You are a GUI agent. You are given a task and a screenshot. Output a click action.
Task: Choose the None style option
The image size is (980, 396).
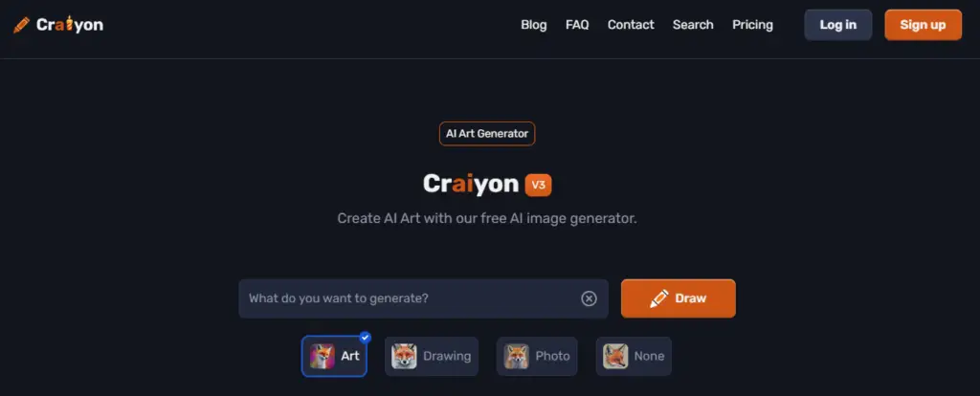tap(634, 356)
